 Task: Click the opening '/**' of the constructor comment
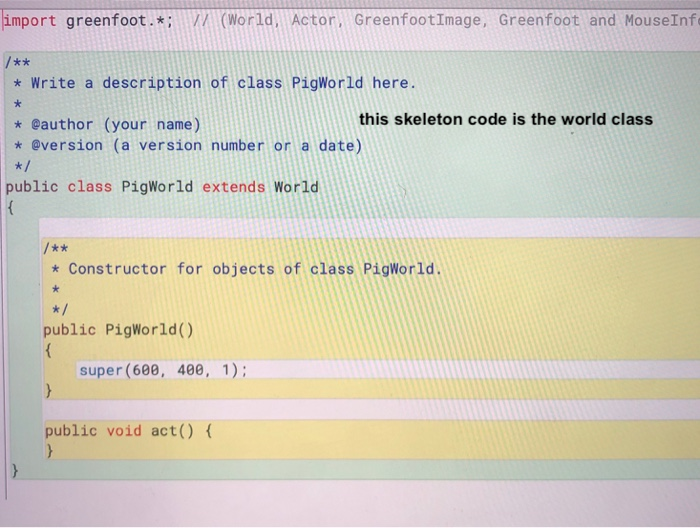(x=56, y=248)
